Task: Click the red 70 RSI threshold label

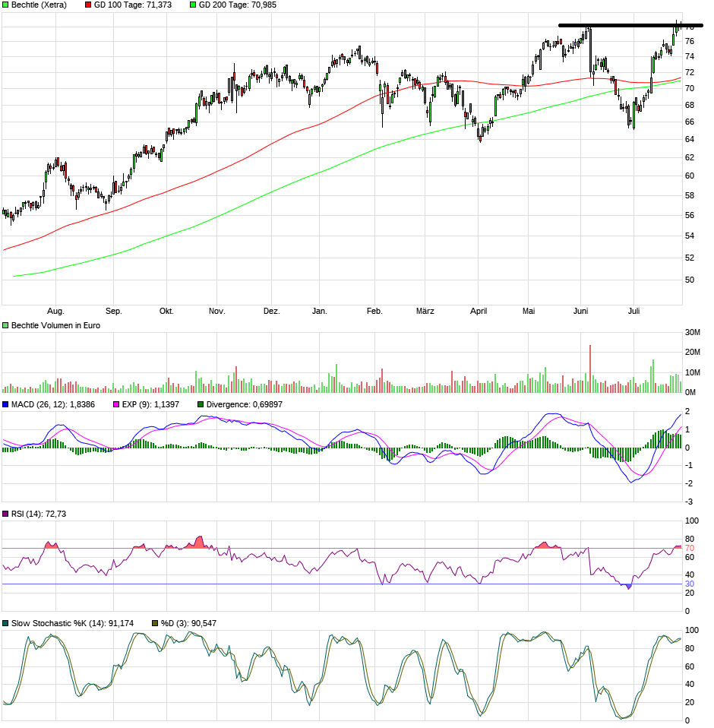Action: (x=690, y=548)
